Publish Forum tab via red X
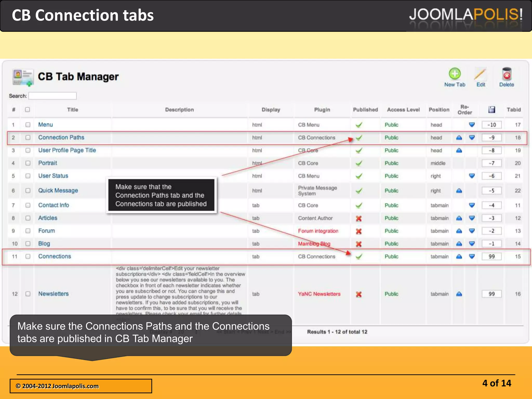Screen dimensions: 532x399 pos(359,231)
